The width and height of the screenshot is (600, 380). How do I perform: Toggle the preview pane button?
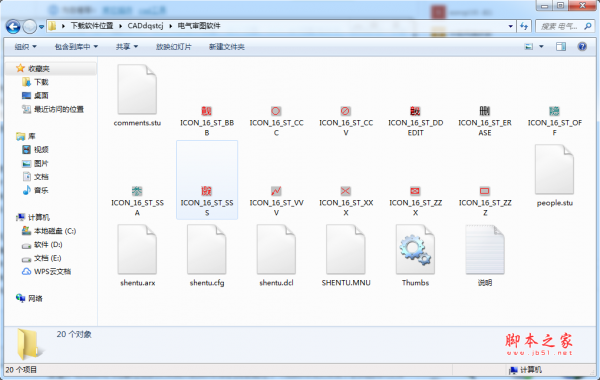click(x=561, y=47)
